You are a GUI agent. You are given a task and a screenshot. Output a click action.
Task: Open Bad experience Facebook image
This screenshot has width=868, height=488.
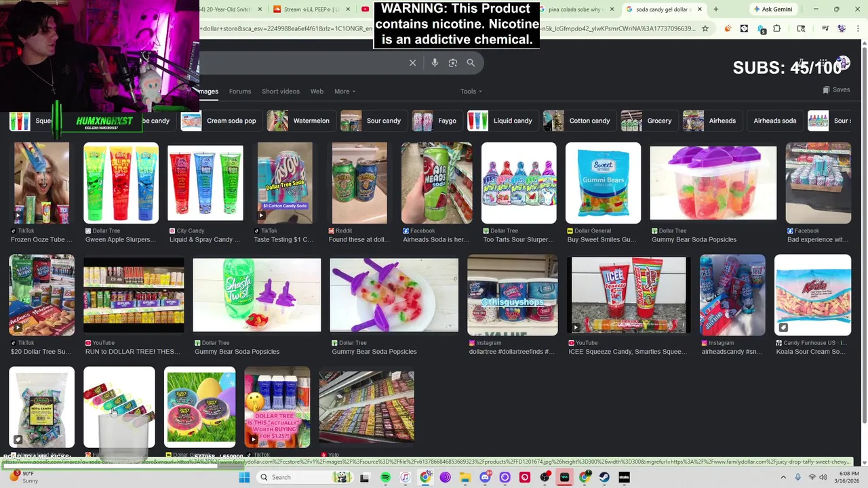pos(818,183)
